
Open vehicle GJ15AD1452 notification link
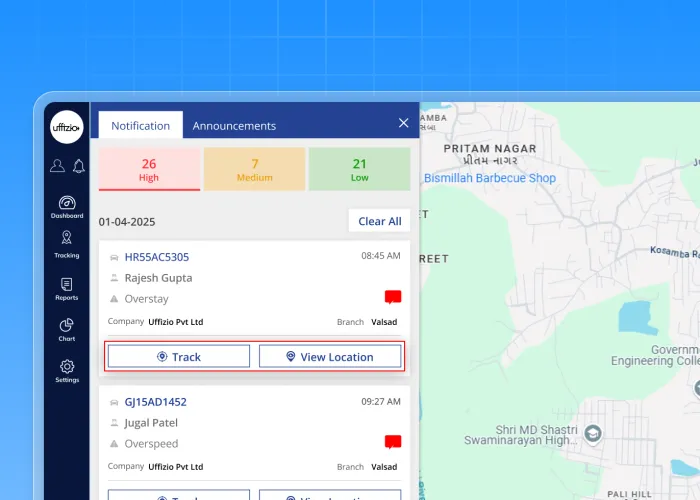coord(155,402)
